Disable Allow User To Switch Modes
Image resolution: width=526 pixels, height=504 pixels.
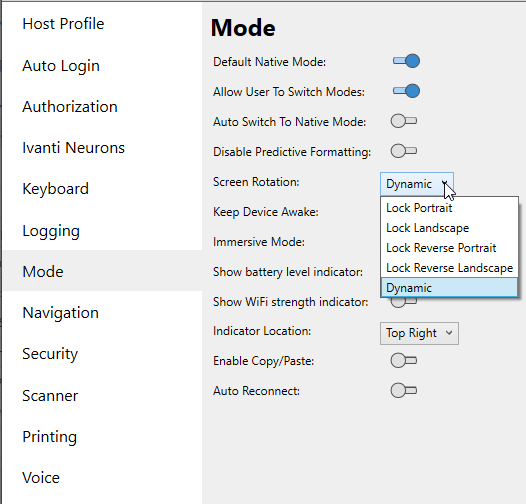406,91
